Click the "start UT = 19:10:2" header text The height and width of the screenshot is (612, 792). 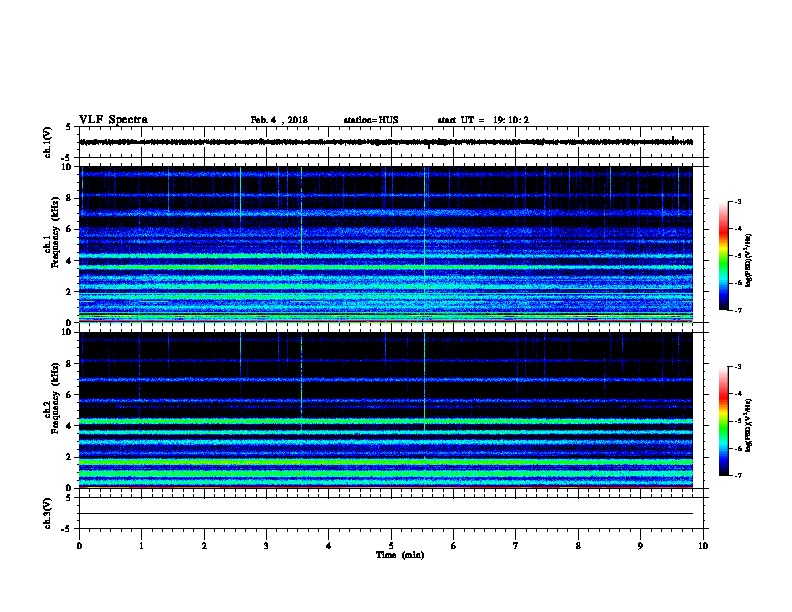483,120
